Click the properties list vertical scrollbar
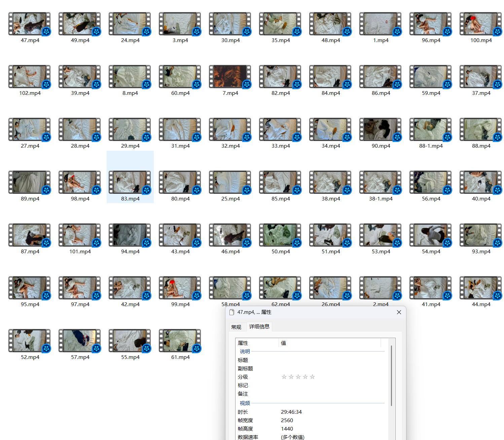Image resolution: width=504 pixels, height=440 pixels. pos(391,375)
